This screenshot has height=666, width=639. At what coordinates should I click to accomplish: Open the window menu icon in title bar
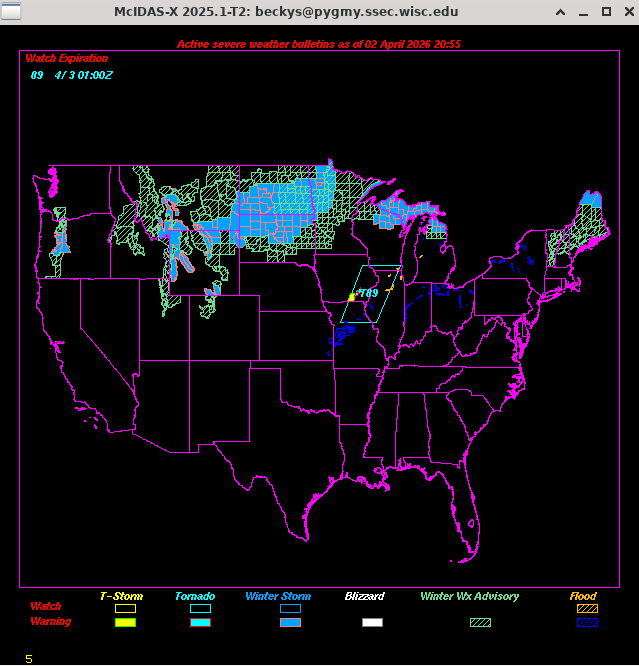pyautogui.click(x=11, y=11)
